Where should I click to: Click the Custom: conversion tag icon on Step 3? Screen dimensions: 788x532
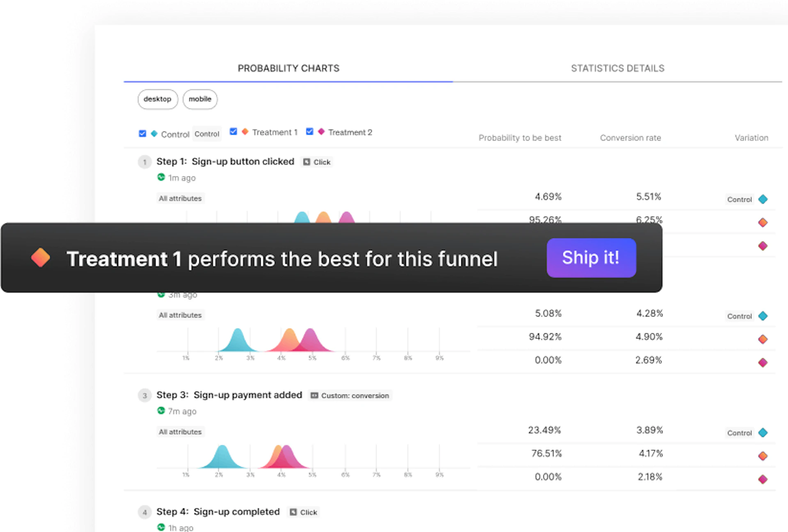(314, 395)
